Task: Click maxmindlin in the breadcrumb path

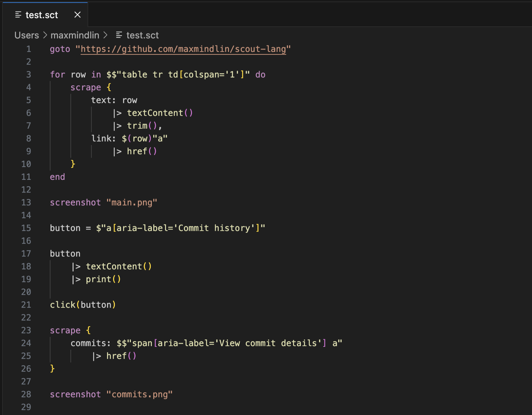Action: (75, 35)
